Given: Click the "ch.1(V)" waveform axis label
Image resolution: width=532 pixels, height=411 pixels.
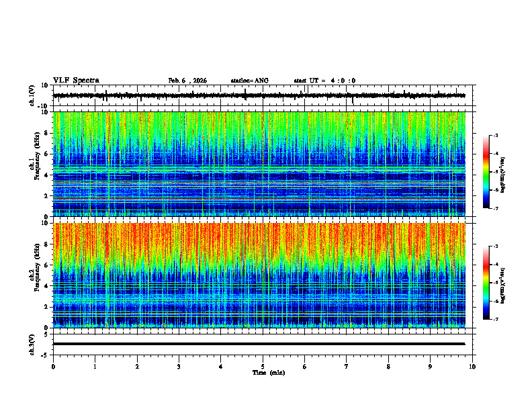Looking at the screenshot, I should [32, 95].
